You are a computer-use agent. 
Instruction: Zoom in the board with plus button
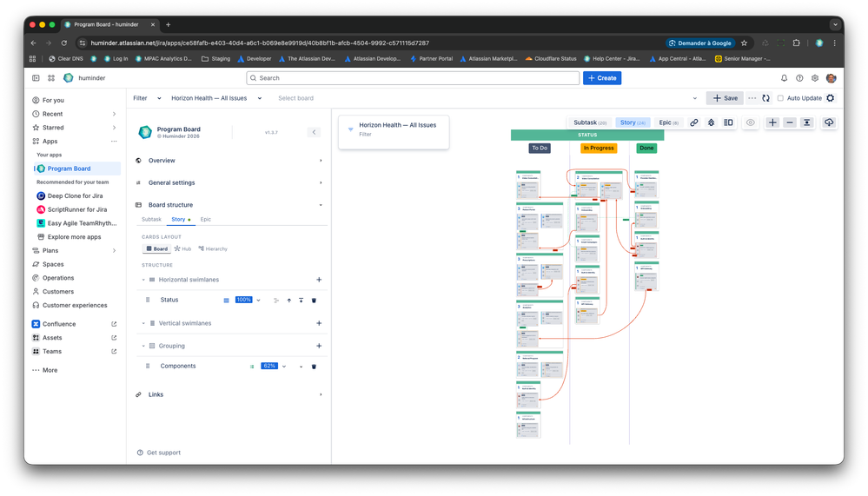pos(772,122)
